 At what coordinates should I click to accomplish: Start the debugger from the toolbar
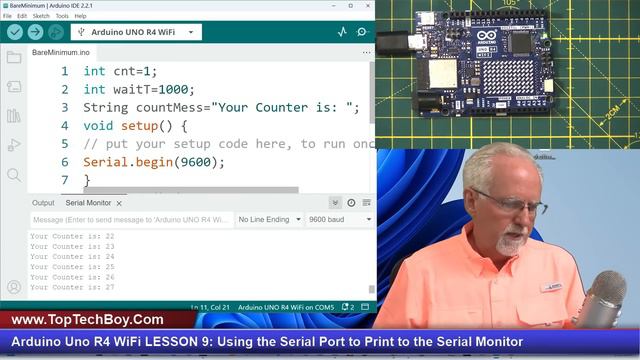pos(56,32)
